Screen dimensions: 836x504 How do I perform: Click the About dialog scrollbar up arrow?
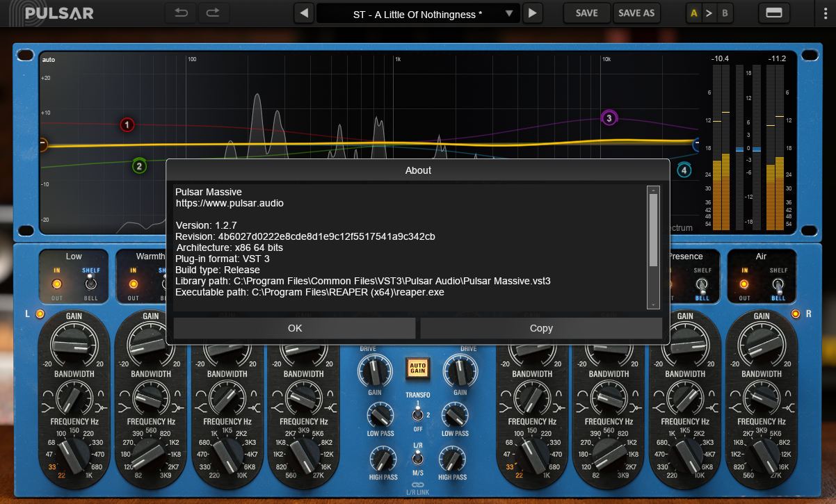pos(653,189)
